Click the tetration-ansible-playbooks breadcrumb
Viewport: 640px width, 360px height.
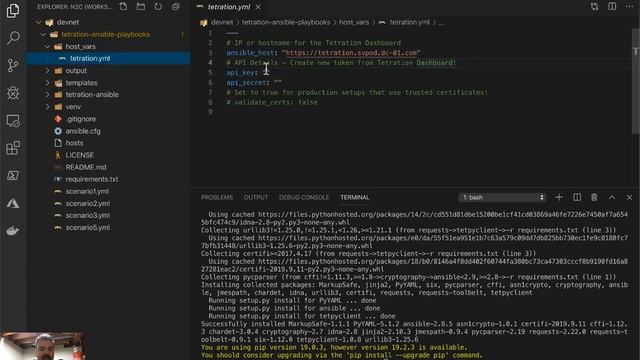click(286, 22)
